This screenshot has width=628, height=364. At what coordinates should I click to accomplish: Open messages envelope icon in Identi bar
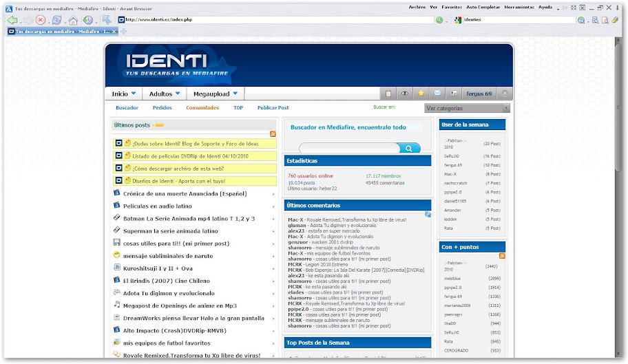pos(437,93)
